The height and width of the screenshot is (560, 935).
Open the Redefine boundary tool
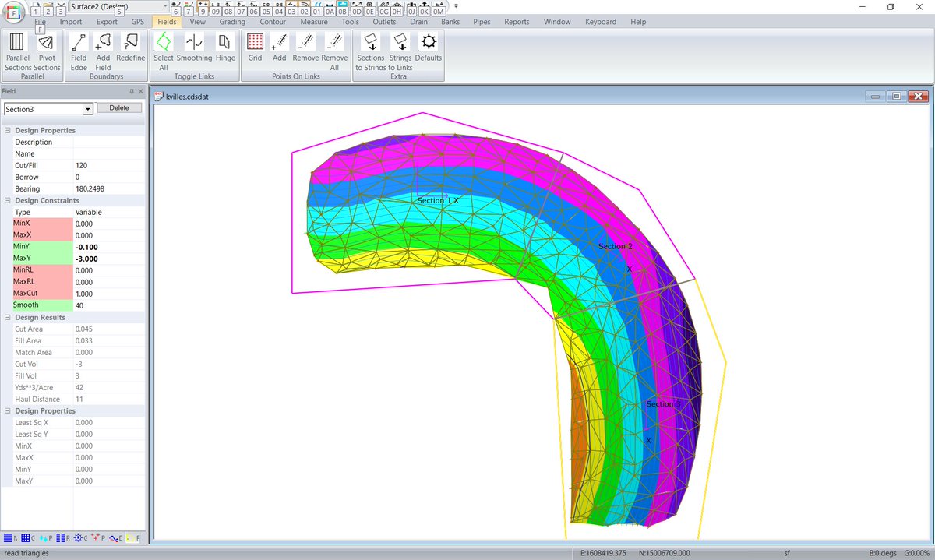click(x=131, y=47)
